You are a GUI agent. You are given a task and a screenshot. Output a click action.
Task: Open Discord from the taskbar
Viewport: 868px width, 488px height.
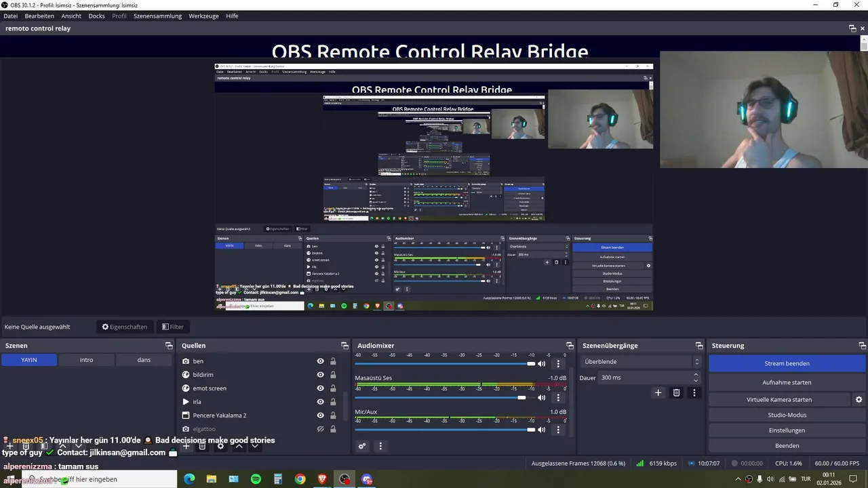pos(367,479)
